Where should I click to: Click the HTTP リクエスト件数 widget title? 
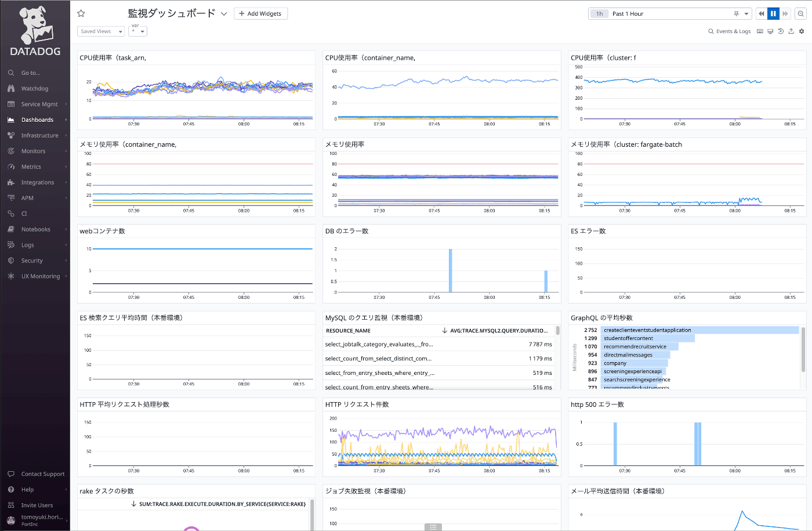357,405
